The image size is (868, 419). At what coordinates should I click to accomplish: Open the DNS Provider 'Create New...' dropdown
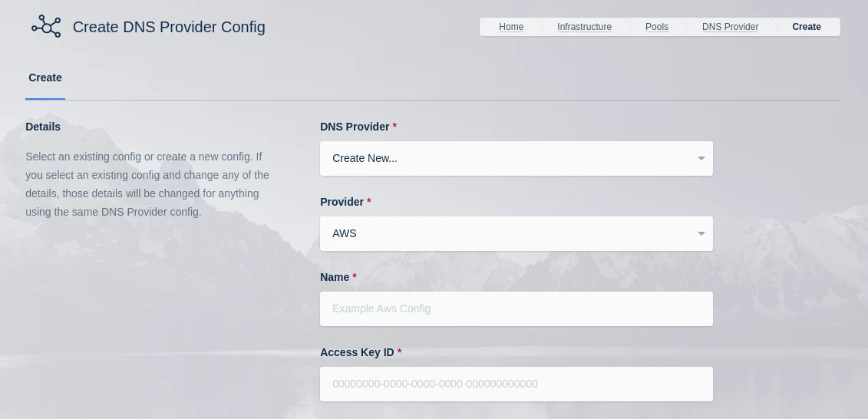(x=507, y=159)
